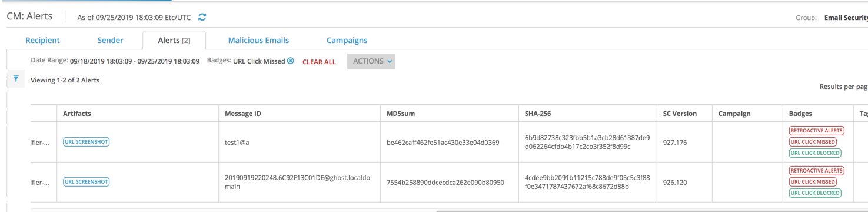868x212 pixels.
Task: Click SC Version value 927.176
Action: [675, 142]
